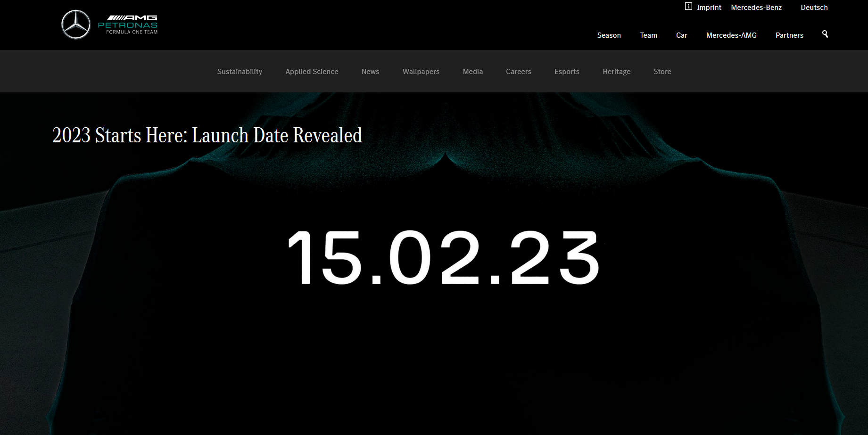Open the News page

(371, 72)
